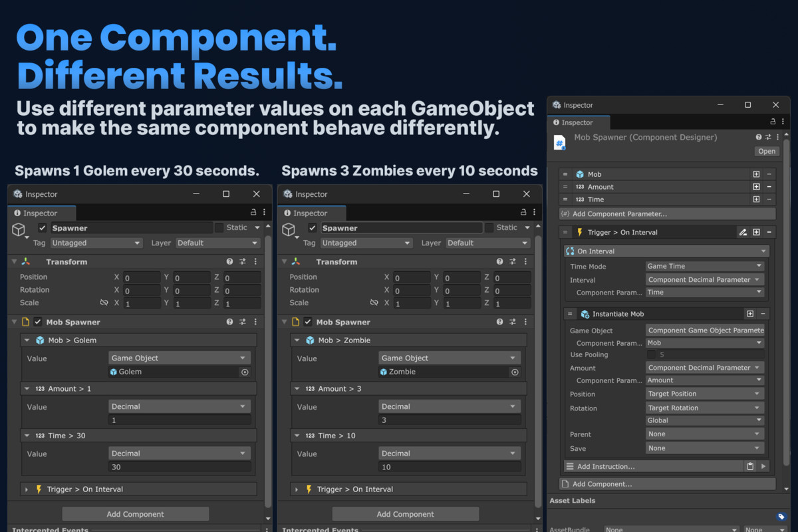
Task: Open Mob Spawner kebab menu in Zombie inspector
Action: pyautogui.click(x=524, y=322)
